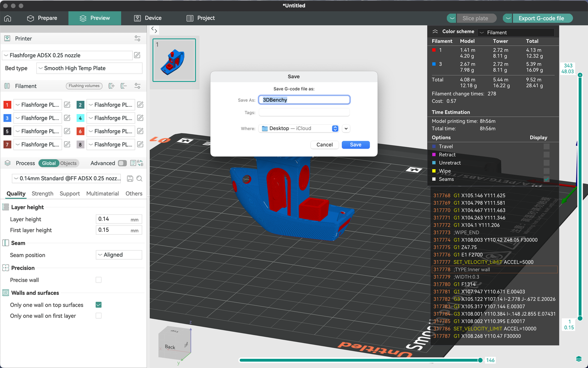This screenshot has height=368, width=588.
Task: Compare presets icon next to Advanced
Action: coord(141,163)
